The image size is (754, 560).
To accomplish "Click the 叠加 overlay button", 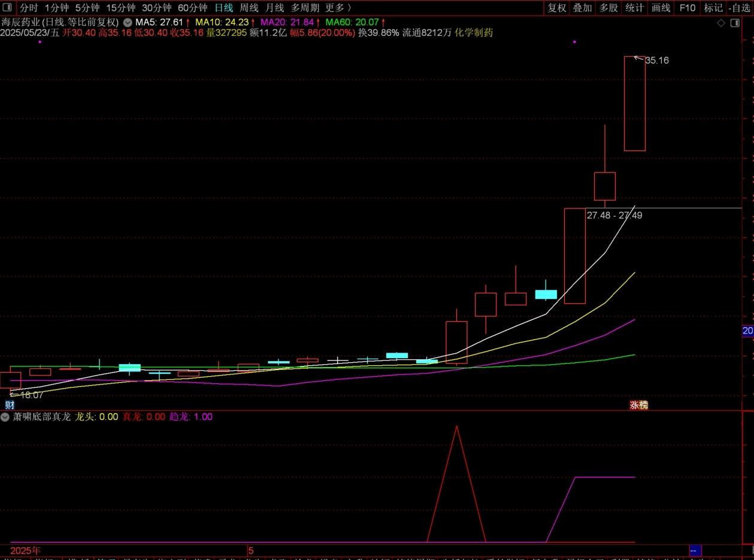I will [583, 8].
